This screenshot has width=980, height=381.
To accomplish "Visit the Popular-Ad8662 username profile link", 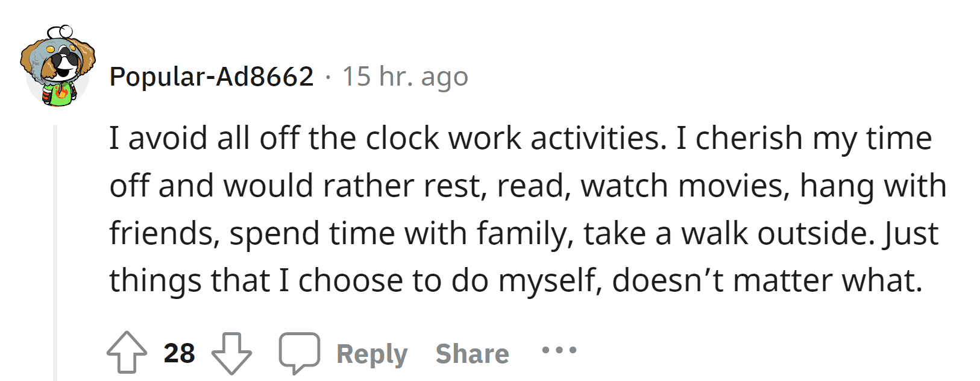I will 212,77.
